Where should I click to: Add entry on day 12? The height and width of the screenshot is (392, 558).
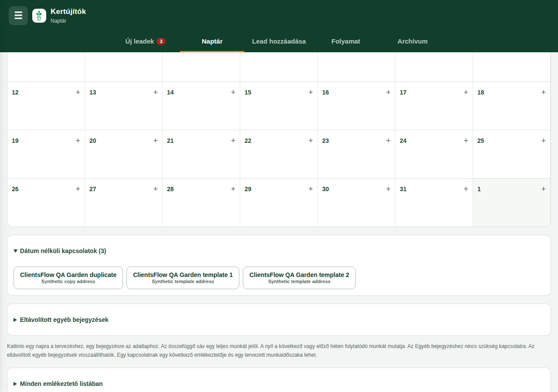click(78, 92)
